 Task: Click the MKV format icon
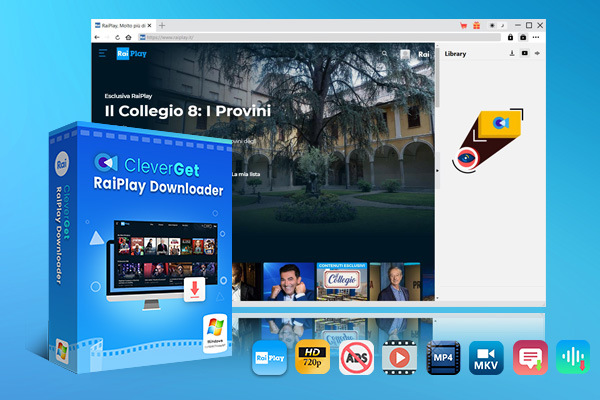click(486, 358)
